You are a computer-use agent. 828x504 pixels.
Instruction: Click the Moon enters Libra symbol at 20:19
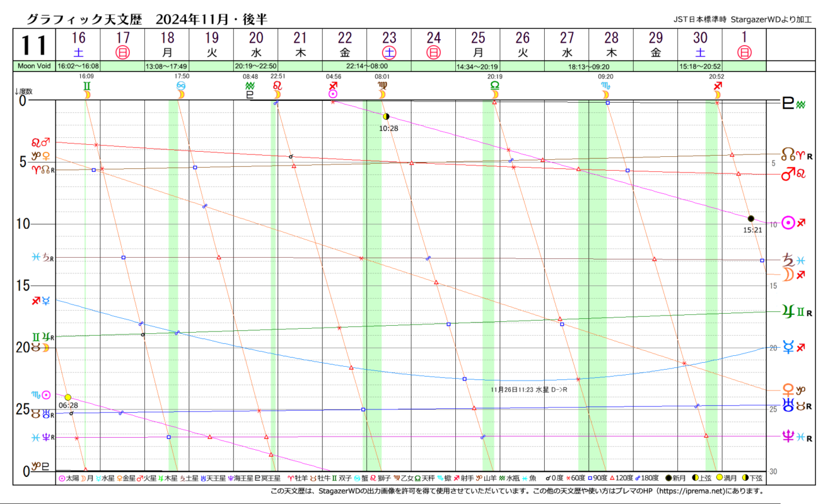(x=494, y=89)
